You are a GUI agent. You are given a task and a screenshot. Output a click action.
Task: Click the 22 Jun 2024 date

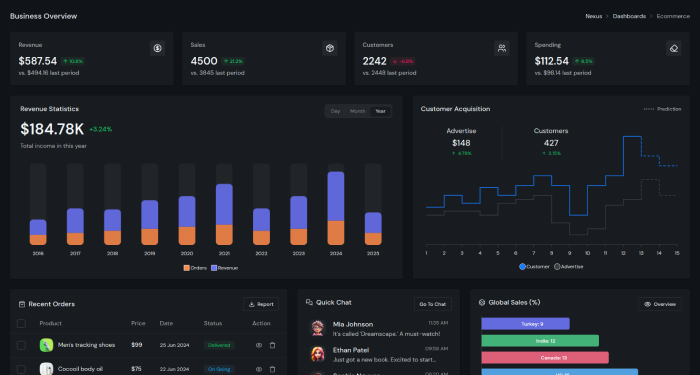coord(174,369)
